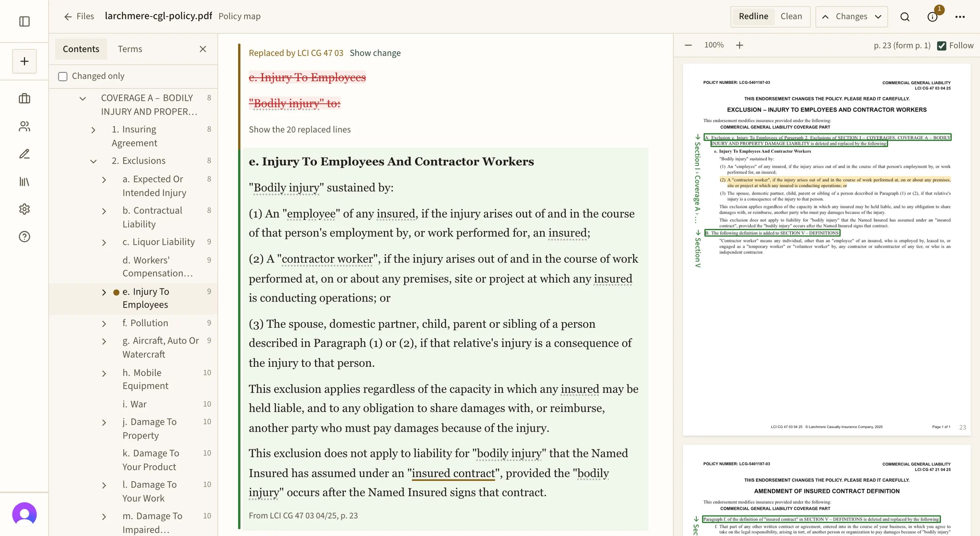Show the 20 replaced lines
Viewport: 980px width, 536px height.
pyautogui.click(x=299, y=129)
